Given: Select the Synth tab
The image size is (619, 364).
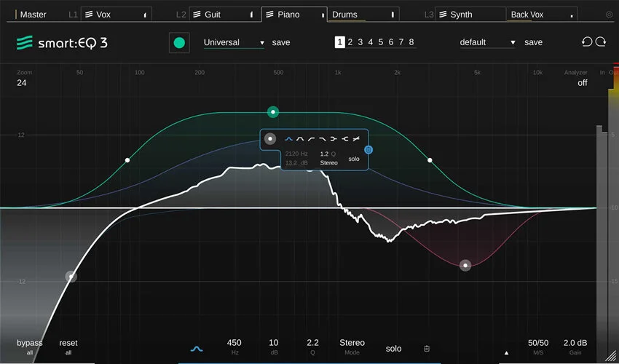Looking at the screenshot, I should (470, 15).
